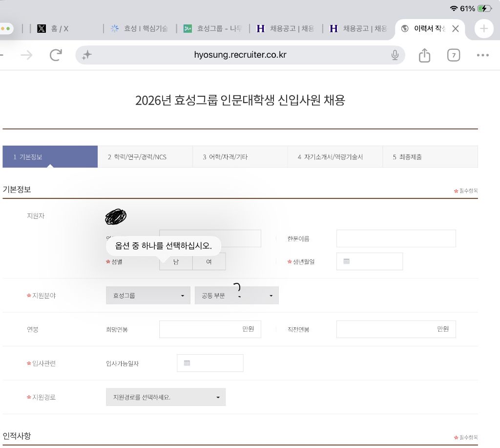Click the 한문이름 input field
Viewport: 500px width, 448px height.
click(396, 238)
